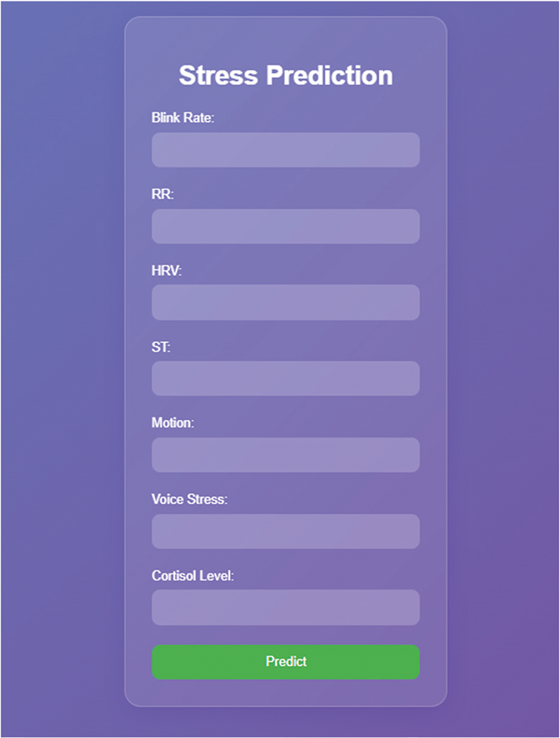Click the 'Voice Stress:' label text
This screenshot has width=560, height=738.
click(189, 499)
